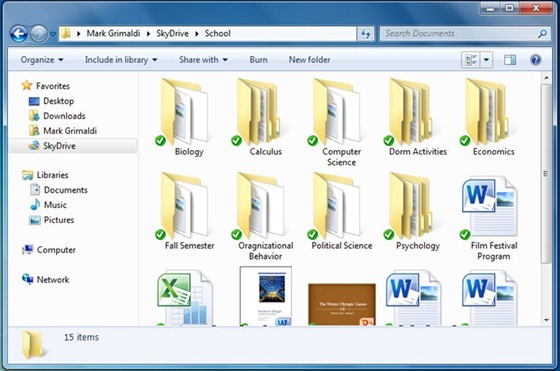Click the folder icon in the address bar
Screen dimensions: 560x371
(x=66, y=34)
